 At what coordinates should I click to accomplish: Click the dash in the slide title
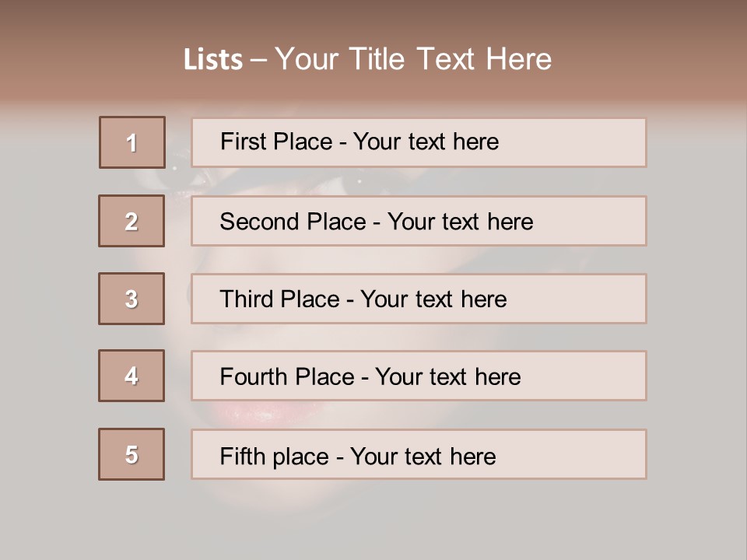258,60
